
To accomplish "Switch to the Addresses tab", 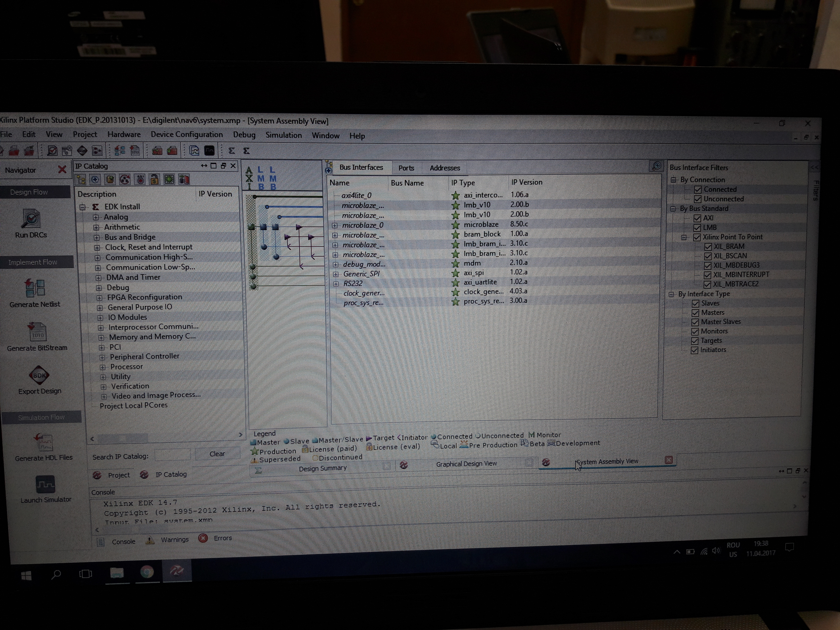I will (x=445, y=168).
